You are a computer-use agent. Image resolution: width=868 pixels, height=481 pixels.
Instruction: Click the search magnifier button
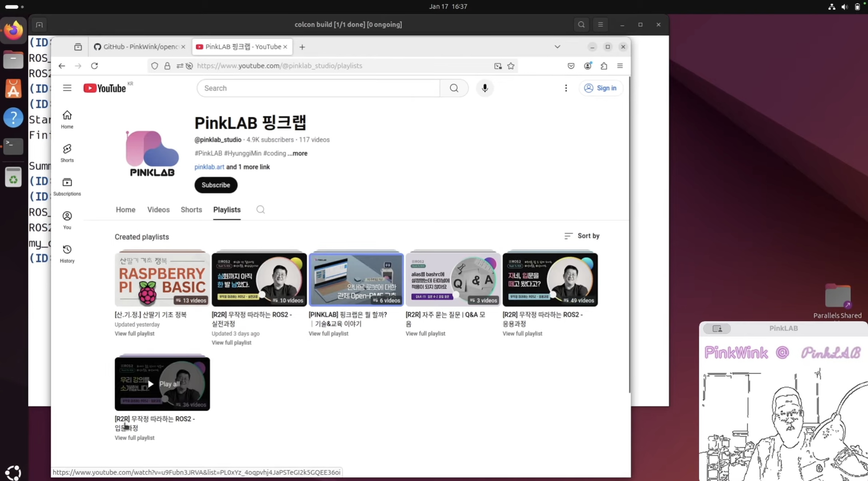pyautogui.click(x=454, y=88)
